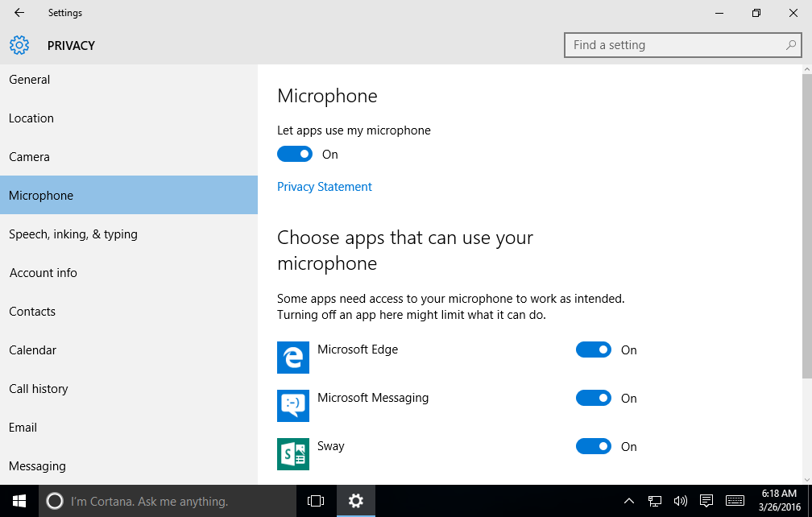Viewport: 812px width, 517px height.
Task: Open Speech, inking, & typing settings
Action: (x=128, y=234)
